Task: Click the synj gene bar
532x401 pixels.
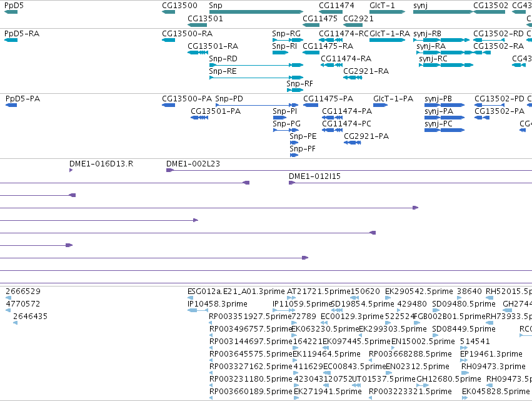Action: click(x=443, y=12)
